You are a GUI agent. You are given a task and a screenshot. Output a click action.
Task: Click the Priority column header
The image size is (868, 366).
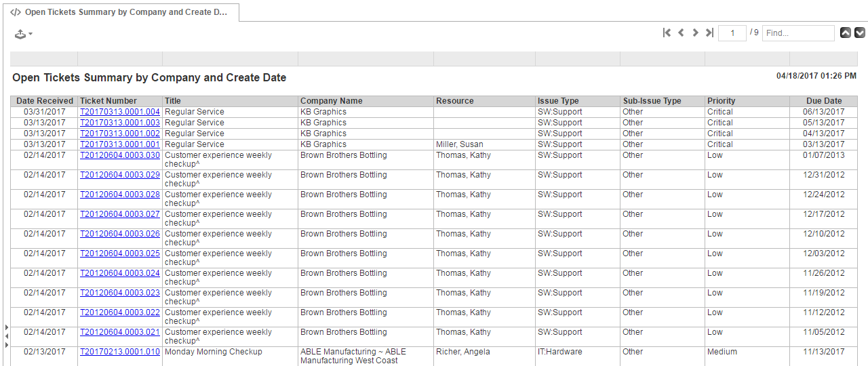[x=722, y=101]
